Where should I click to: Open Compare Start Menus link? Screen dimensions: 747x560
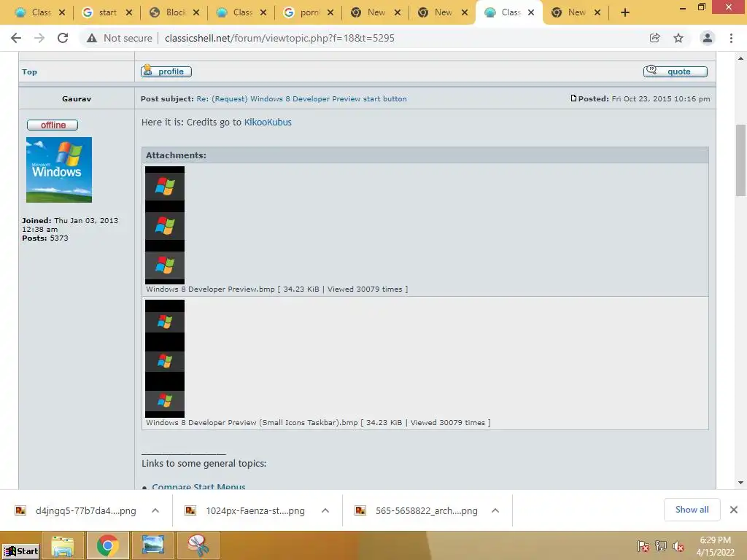pyautogui.click(x=198, y=486)
